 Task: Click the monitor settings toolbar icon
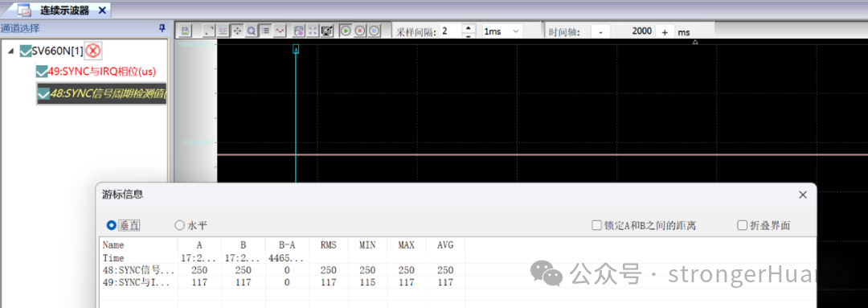[x=327, y=31]
